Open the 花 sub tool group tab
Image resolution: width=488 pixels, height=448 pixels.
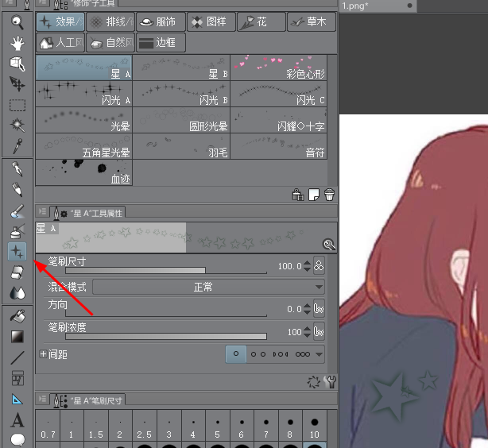tap(261, 21)
